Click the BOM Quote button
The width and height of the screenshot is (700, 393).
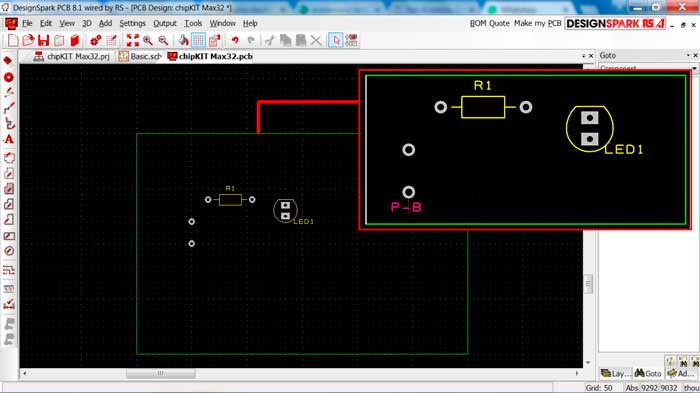click(x=489, y=23)
